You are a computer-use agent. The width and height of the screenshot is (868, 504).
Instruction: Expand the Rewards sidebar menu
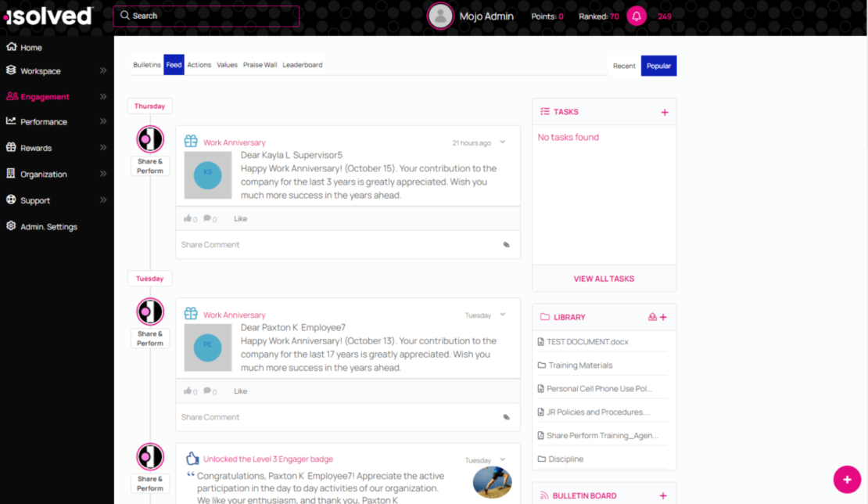tap(35, 147)
